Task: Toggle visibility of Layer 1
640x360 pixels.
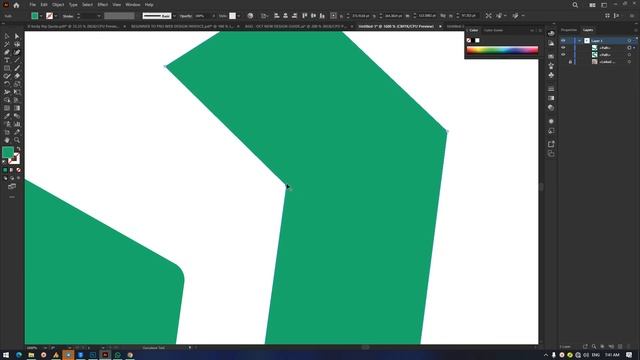Action: (x=563, y=40)
